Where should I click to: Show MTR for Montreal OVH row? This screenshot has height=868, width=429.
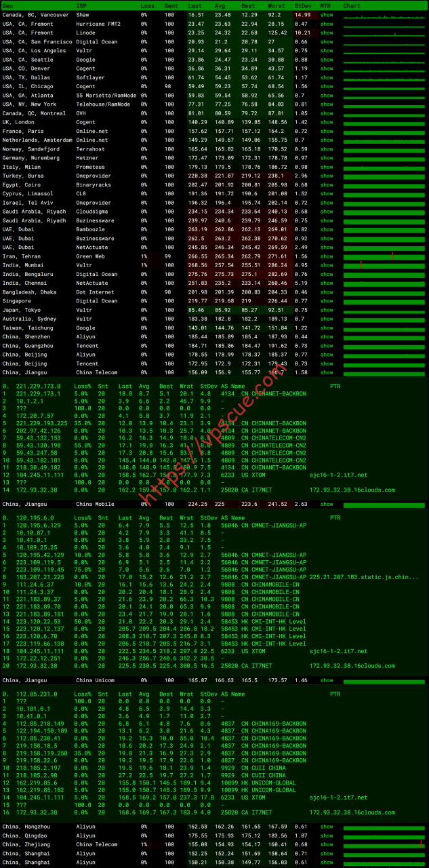[x=327, y=113]
